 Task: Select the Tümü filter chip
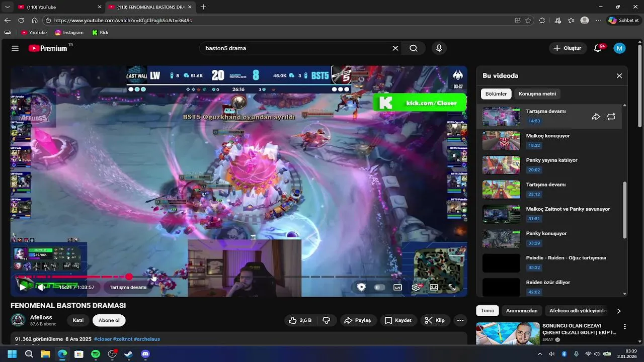[488, 311]
